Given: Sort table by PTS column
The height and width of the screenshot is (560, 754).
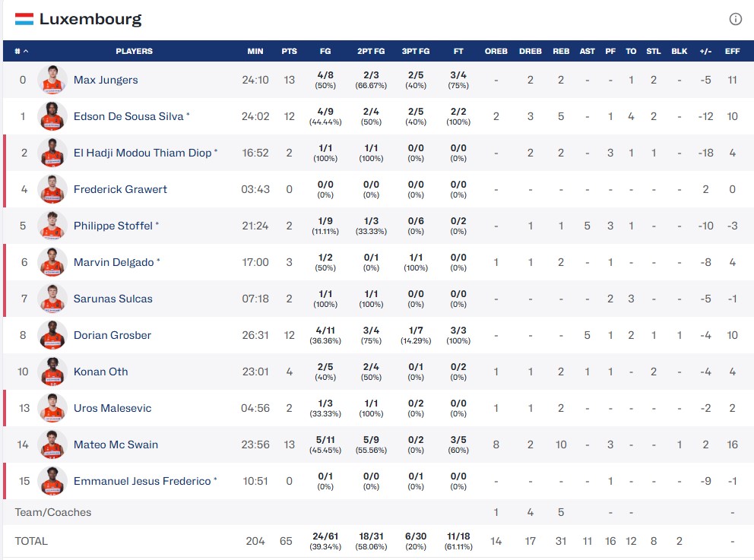Looking at the screenshot, I should (289, 51).
